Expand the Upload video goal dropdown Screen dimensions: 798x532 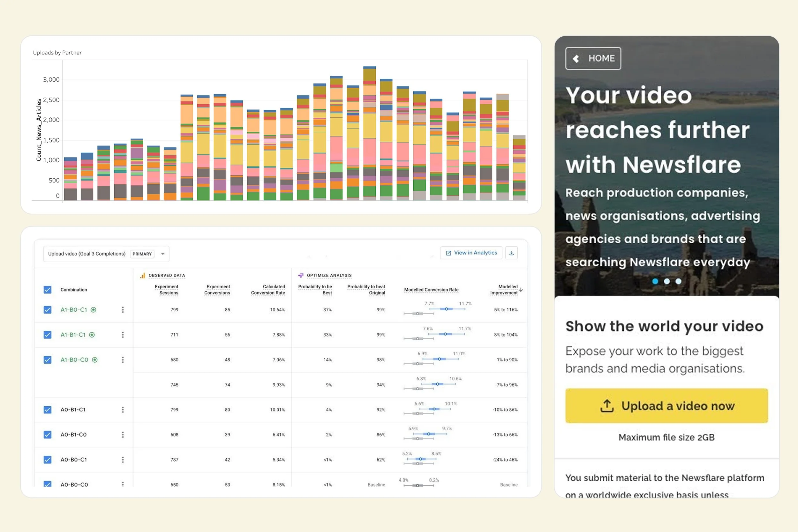pyautogui.click(x=163, y=254)
